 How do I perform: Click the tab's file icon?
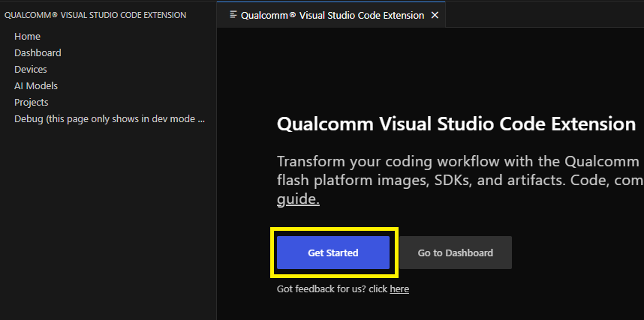[233, 15]
